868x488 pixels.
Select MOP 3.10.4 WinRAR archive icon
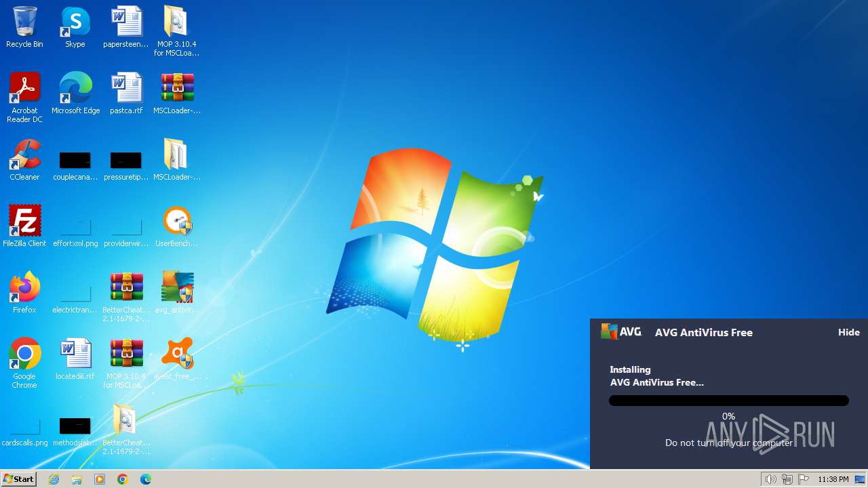click(x=126, y=363)
